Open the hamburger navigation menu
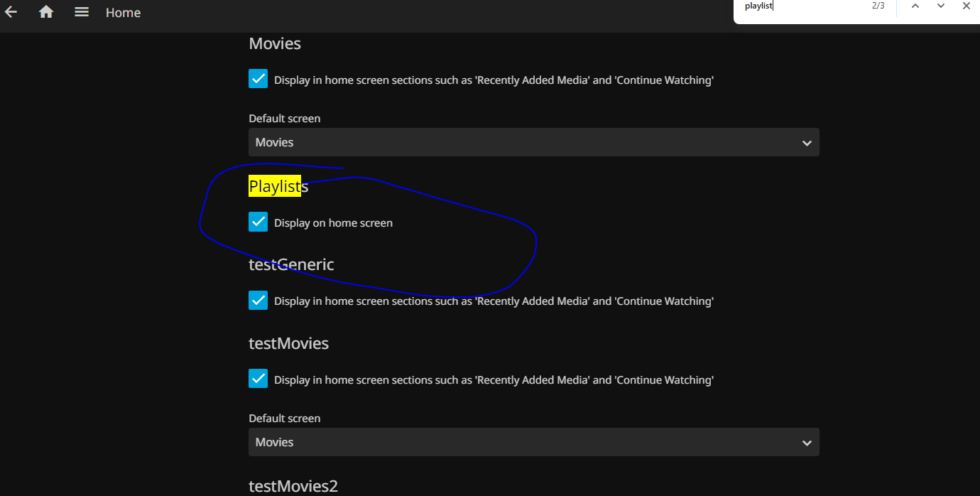The image size is (980, 496). (82, 12)
